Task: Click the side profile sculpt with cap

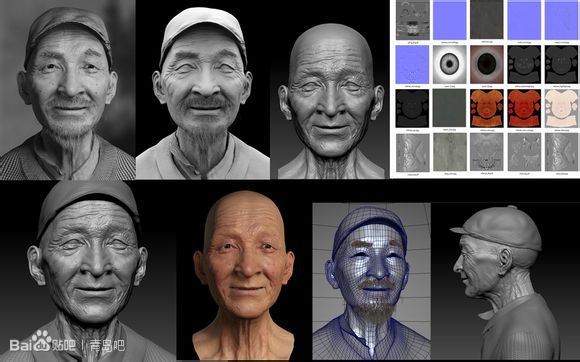Action: [505, 282]
